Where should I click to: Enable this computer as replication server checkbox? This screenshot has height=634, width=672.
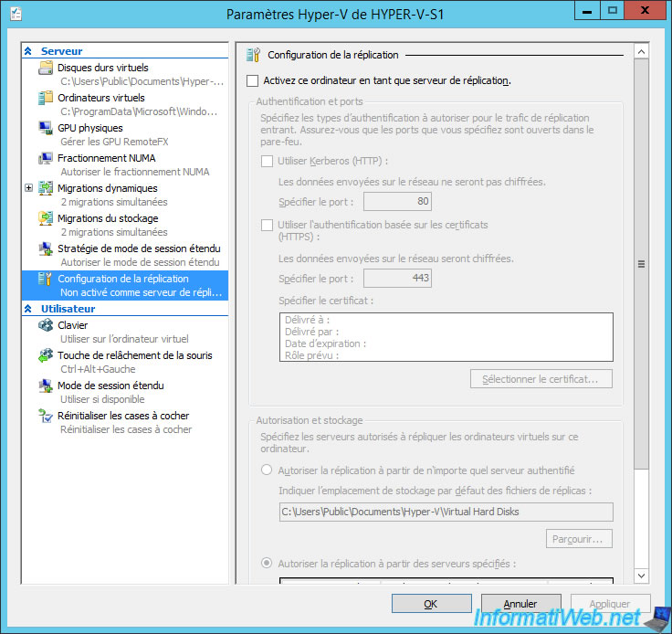click(x=252, y=80)
